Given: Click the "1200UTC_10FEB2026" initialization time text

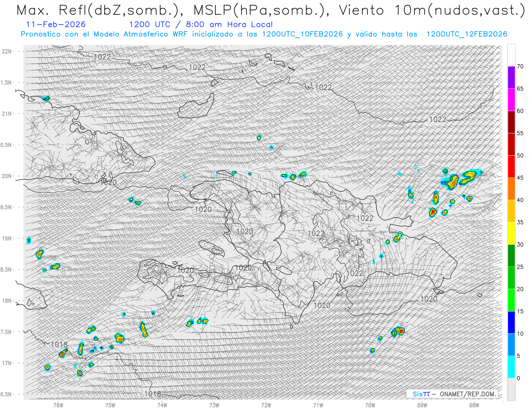Looking at the screenshot, I should pyautogui.click(x=303, y=34).
